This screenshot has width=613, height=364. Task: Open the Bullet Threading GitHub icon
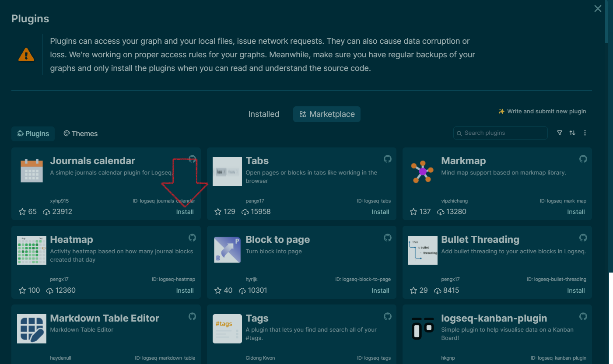[x=583, y=238]
